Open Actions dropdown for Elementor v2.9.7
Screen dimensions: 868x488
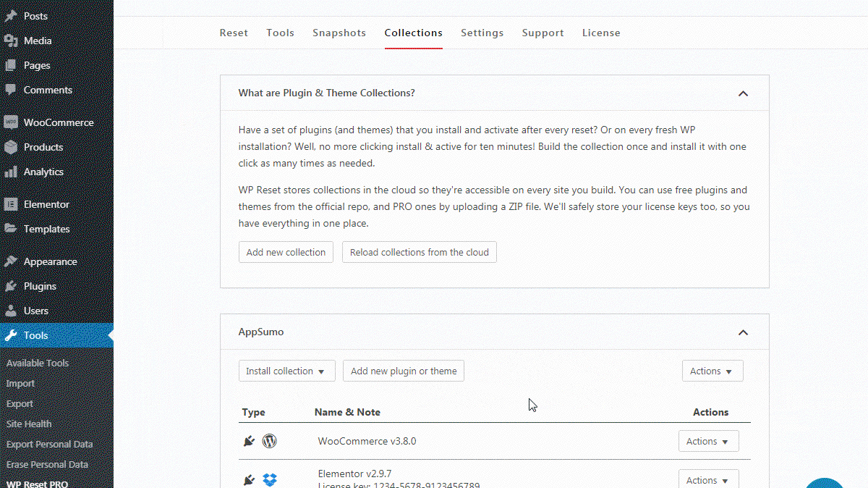click(x=709, y=479)
